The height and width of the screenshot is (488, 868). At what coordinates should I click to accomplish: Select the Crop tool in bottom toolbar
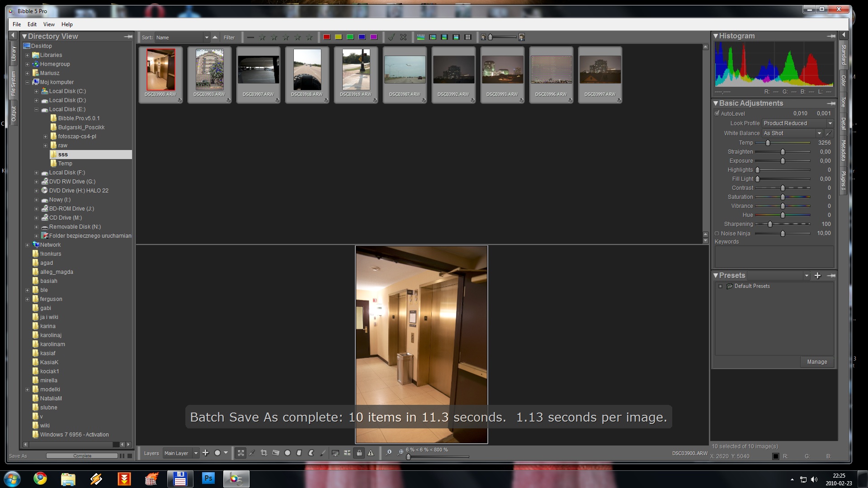[x=264, y=453]
